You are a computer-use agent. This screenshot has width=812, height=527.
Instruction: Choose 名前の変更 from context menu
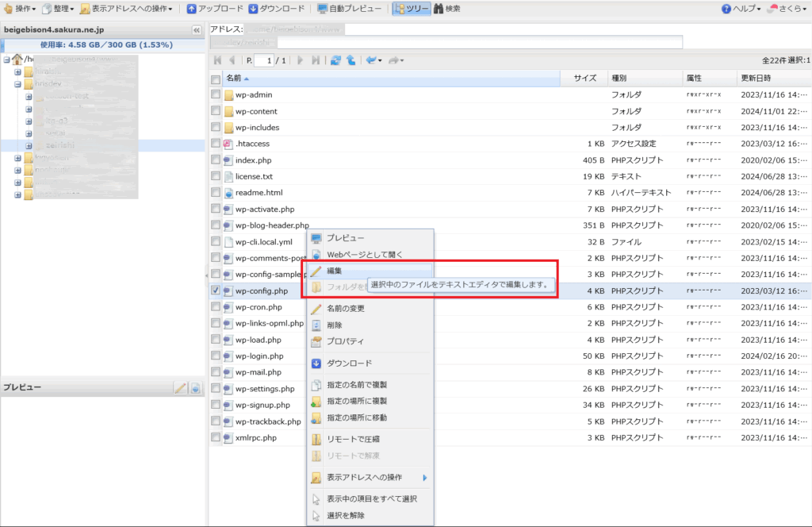(346, 309)
